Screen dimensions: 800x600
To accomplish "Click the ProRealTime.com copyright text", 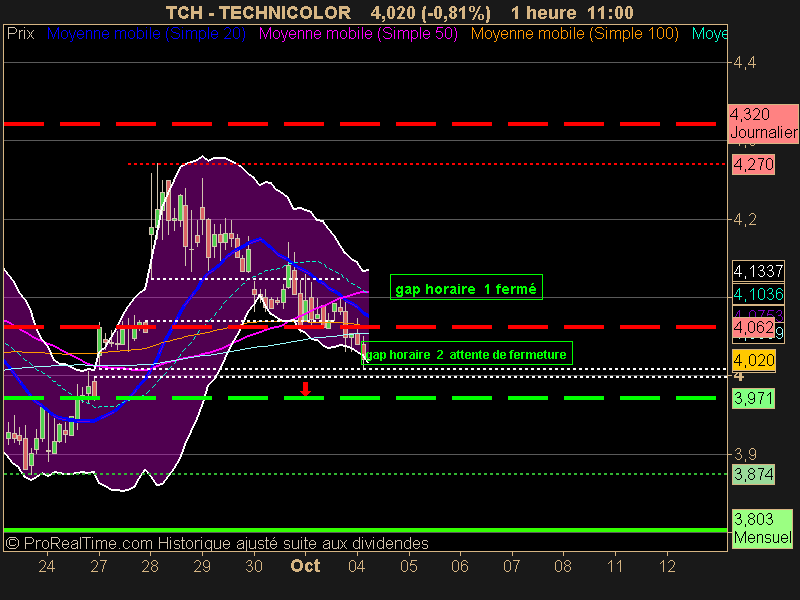I will coord(217,543).
